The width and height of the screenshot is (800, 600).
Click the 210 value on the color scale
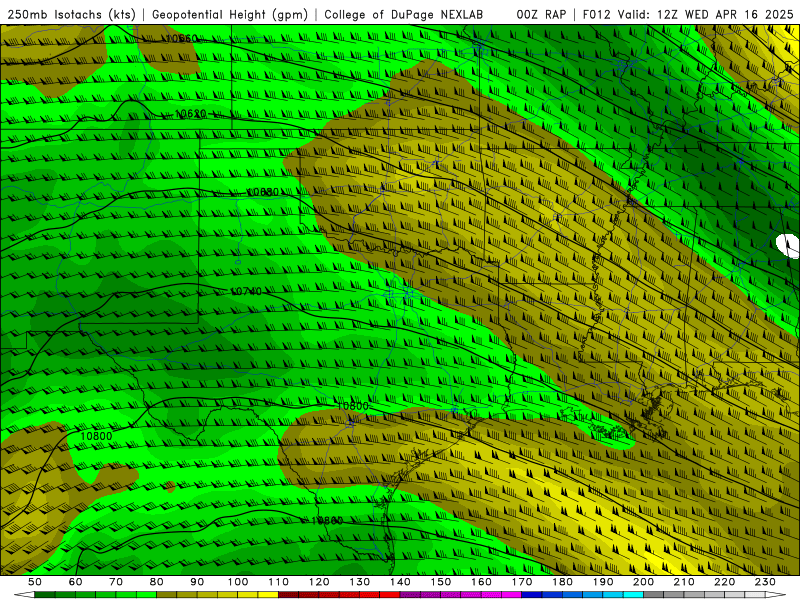pos(684,582)
